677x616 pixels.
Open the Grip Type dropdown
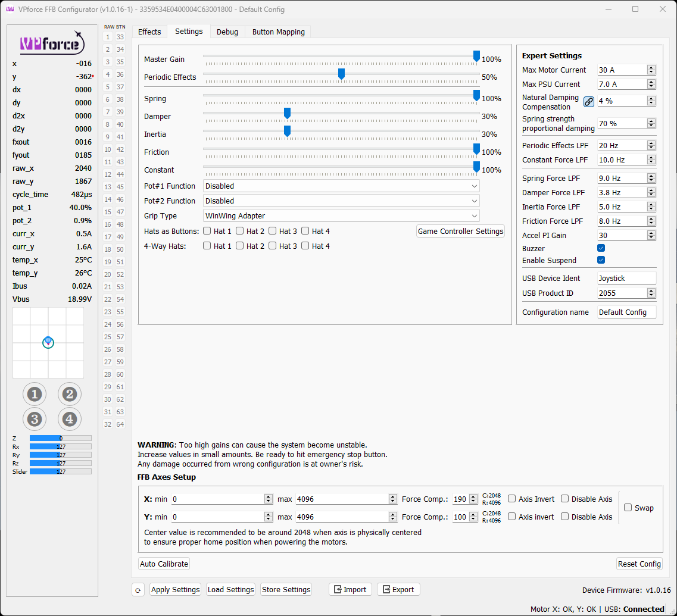pos(340,215)
